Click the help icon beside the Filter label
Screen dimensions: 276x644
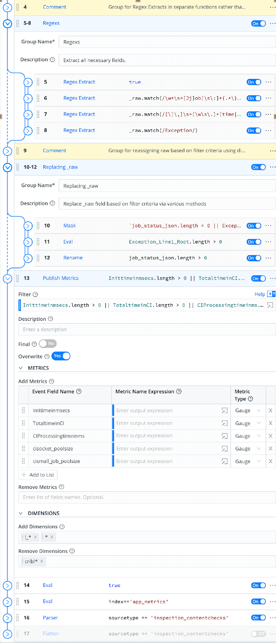[35, 295]
